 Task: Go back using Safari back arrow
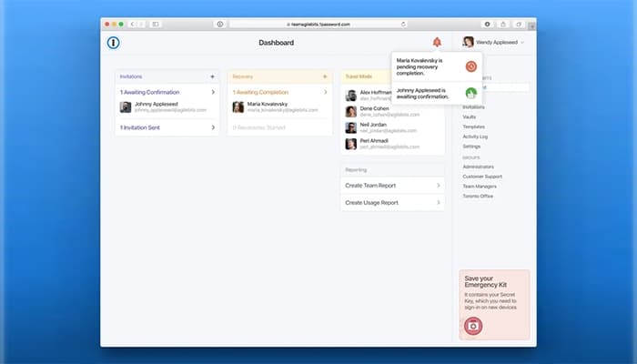pos(133,25)
